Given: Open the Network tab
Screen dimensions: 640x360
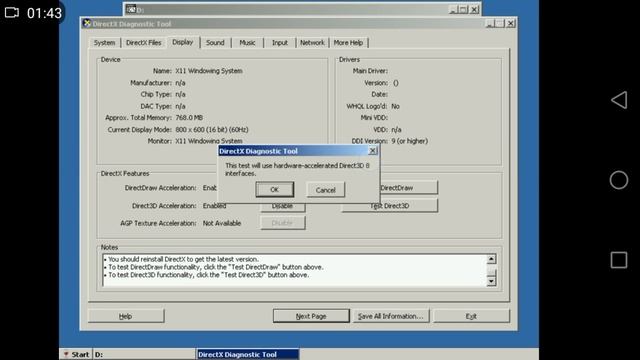Looking at the screenshot, I should [x=312, y=43].
